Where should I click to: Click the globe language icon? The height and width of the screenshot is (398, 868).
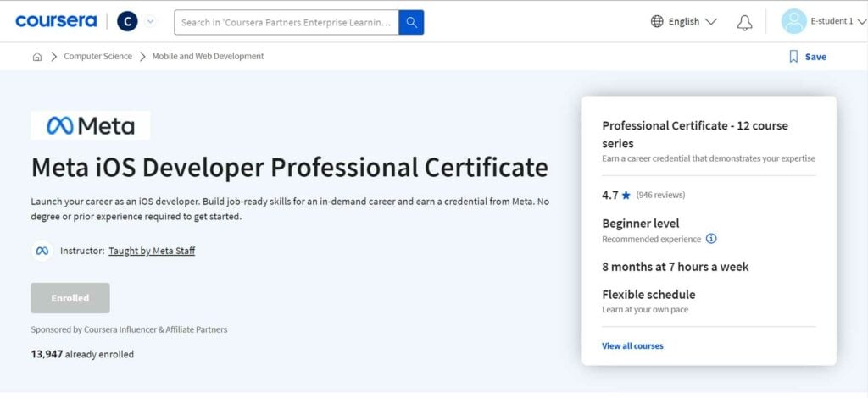tap(657, 21)
